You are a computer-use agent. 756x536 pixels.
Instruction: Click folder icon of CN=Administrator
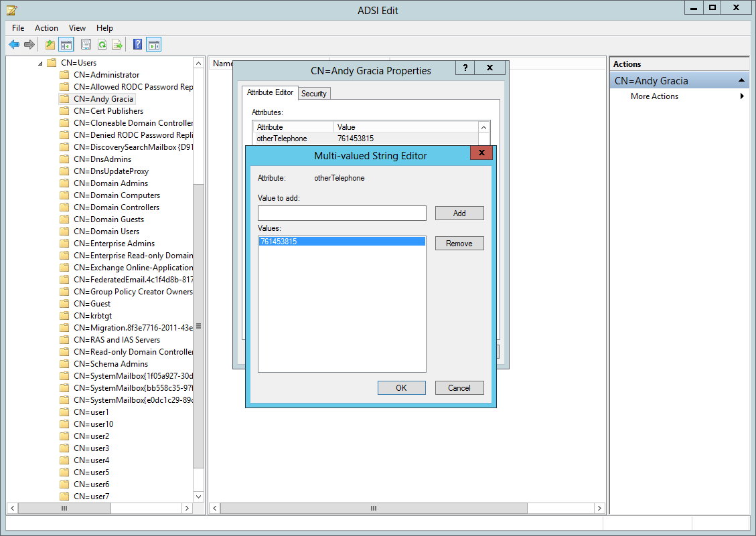(64, 75)
